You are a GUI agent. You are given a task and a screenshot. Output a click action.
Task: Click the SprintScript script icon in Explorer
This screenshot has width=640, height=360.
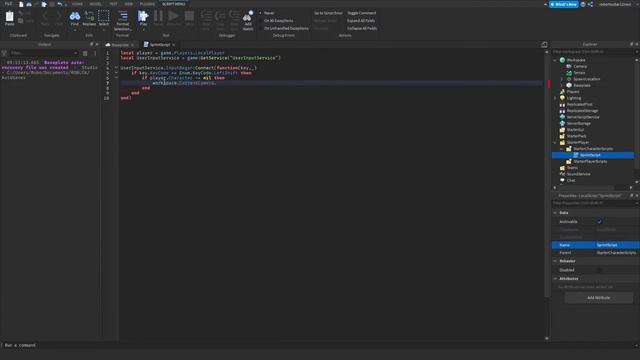[x=576, y=155]
